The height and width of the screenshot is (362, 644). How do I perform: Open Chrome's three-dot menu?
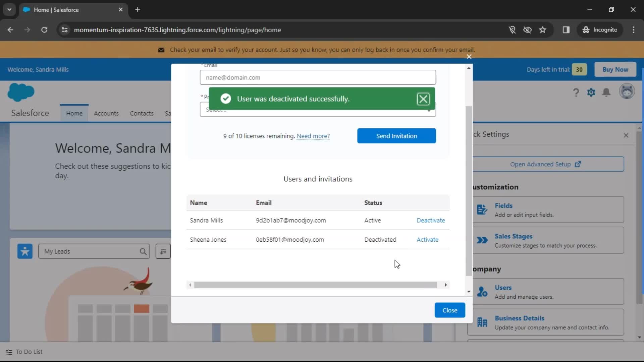(x=634, y=30)
